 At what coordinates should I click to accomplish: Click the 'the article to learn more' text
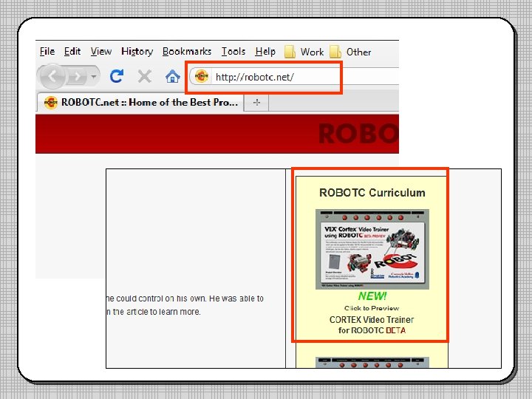[x=157, y=312]
